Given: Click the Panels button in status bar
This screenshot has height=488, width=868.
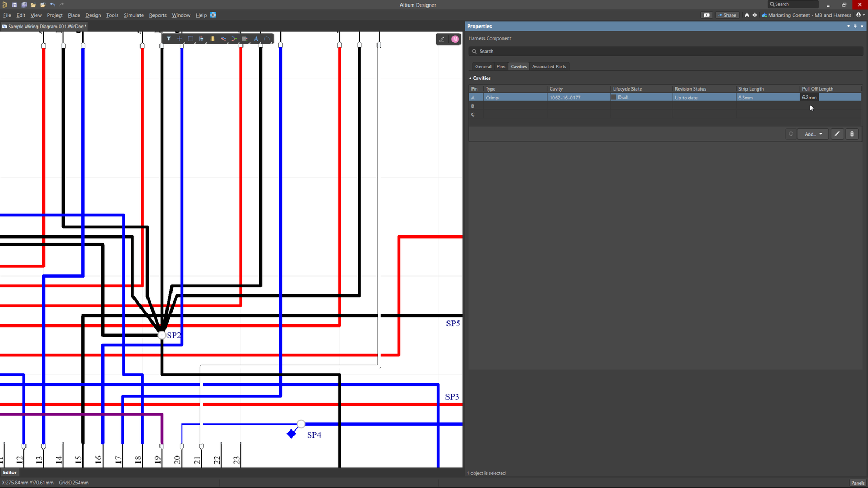Looking at the screenshot, I should (x=858, y=483).
